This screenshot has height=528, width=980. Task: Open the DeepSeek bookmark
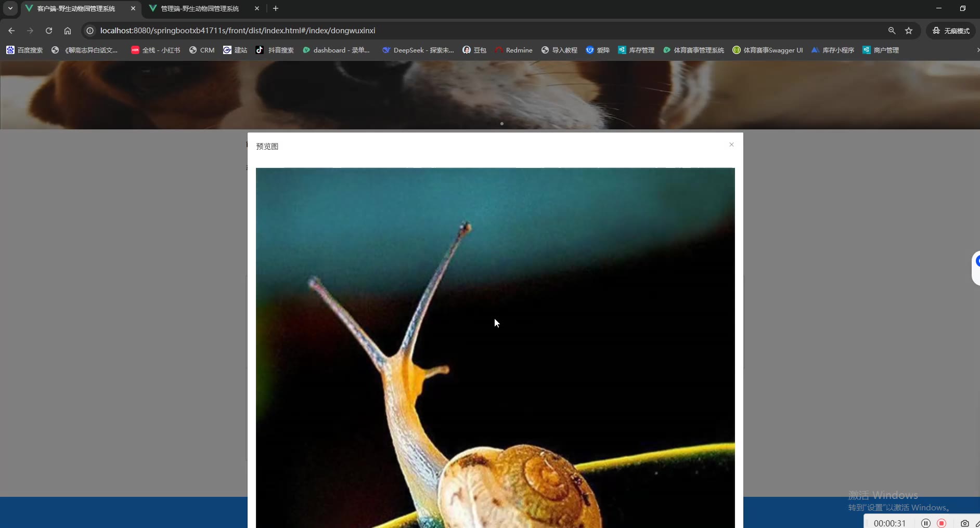tap(418, 50)
